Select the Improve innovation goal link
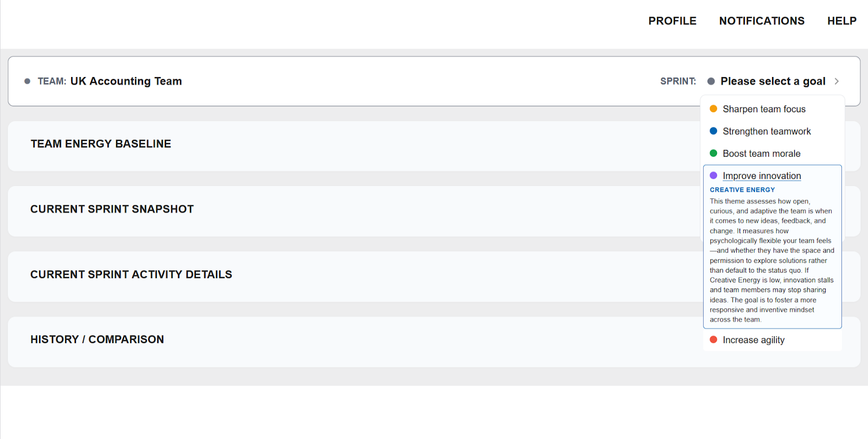 [x=762, y=176]
